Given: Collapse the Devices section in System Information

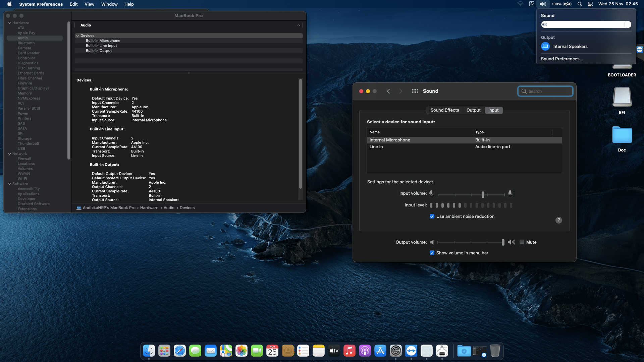Looking at the screenshot, I should (x=78, y=36).
